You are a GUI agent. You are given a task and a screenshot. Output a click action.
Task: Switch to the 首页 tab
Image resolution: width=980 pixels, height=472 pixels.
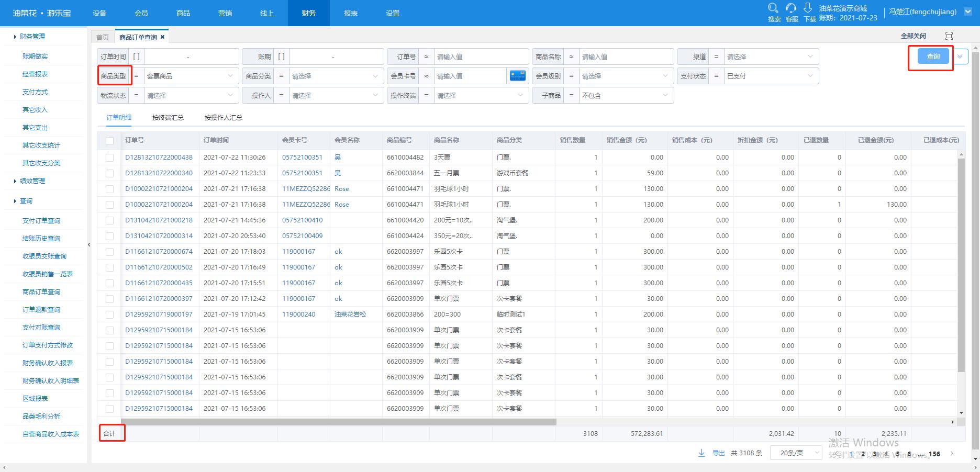(103, 37)
